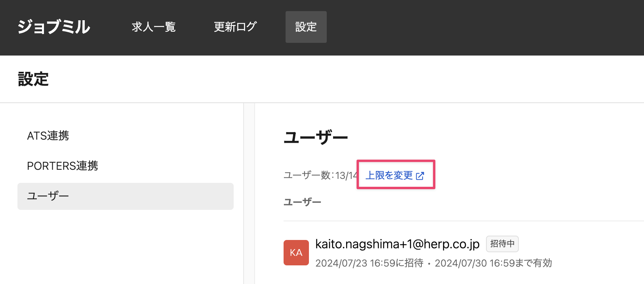Click the 2024/07/23 16:59に招待 invitation date

tap(369, 263)
